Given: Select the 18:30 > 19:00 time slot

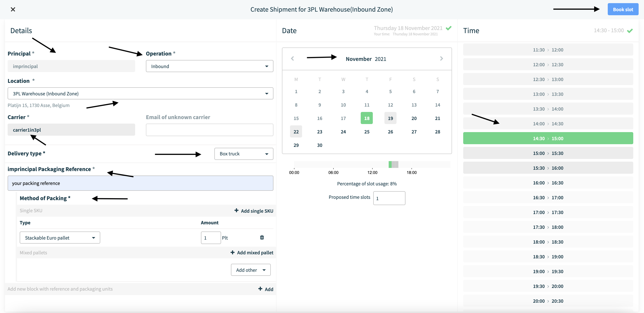Looking at the screenshot, I should [548, 256].
